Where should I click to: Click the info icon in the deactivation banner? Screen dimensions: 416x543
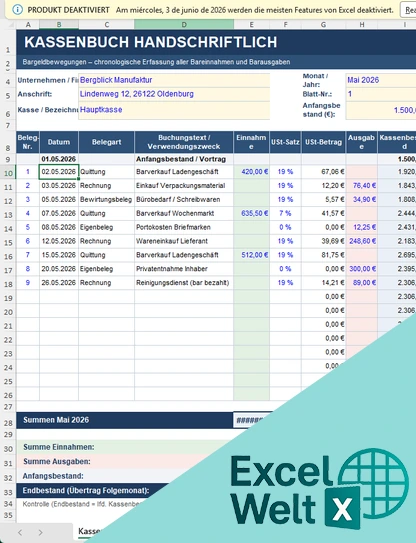coord(17,10)
